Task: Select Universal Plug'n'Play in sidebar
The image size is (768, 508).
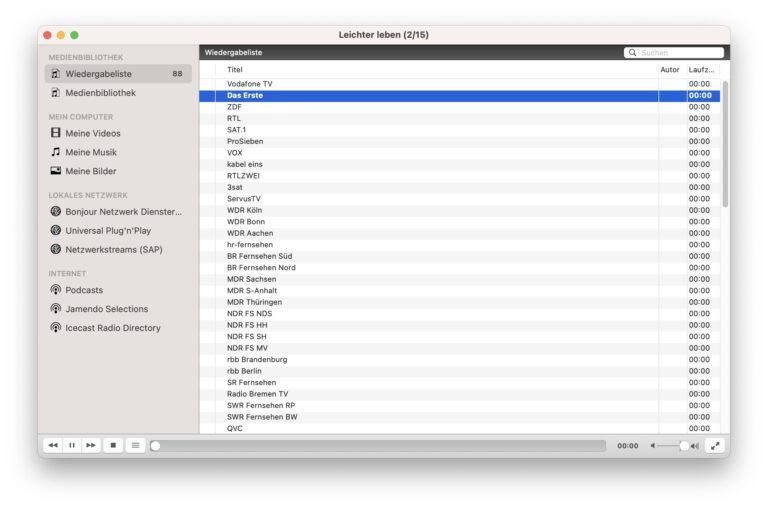Action: (118, 231)
